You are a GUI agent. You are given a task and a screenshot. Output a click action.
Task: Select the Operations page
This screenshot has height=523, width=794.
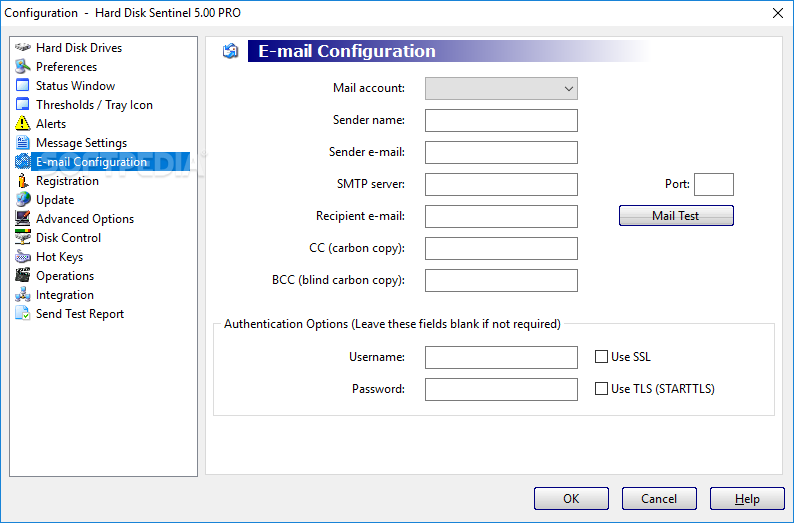(x=65, y=275)
